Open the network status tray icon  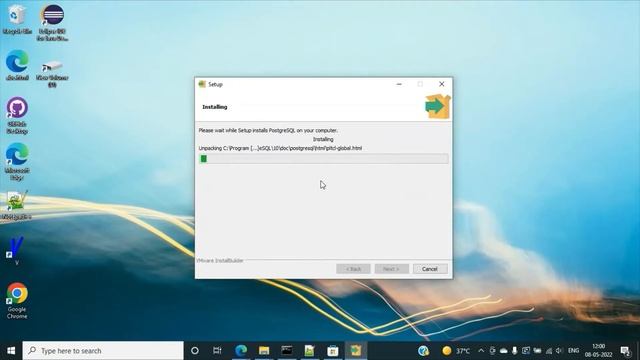point(549,351)
